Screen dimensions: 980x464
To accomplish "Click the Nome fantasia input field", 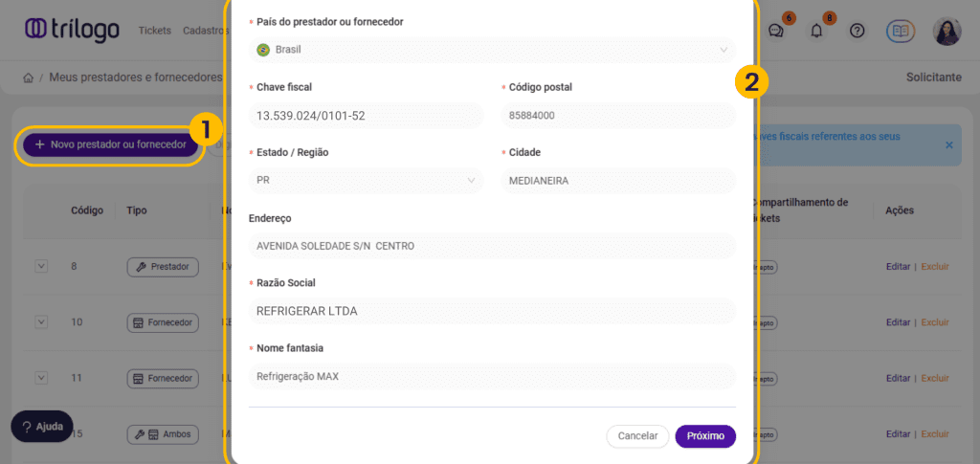I will tap(492, 377).
